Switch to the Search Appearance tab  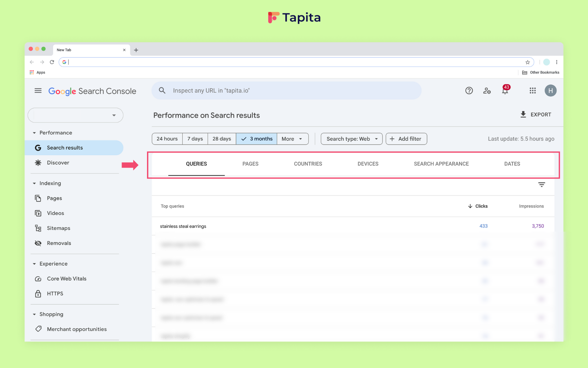441,164
